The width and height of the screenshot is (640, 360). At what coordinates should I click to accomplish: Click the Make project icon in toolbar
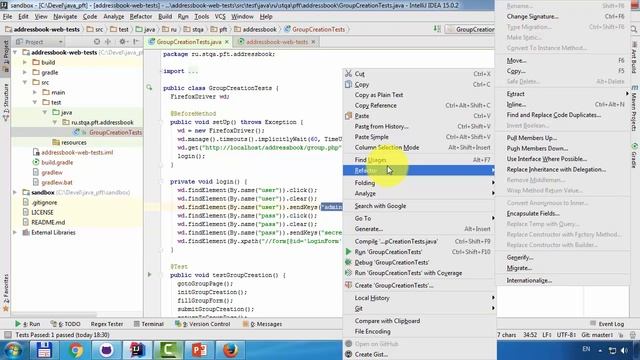(x=437, y=29)
